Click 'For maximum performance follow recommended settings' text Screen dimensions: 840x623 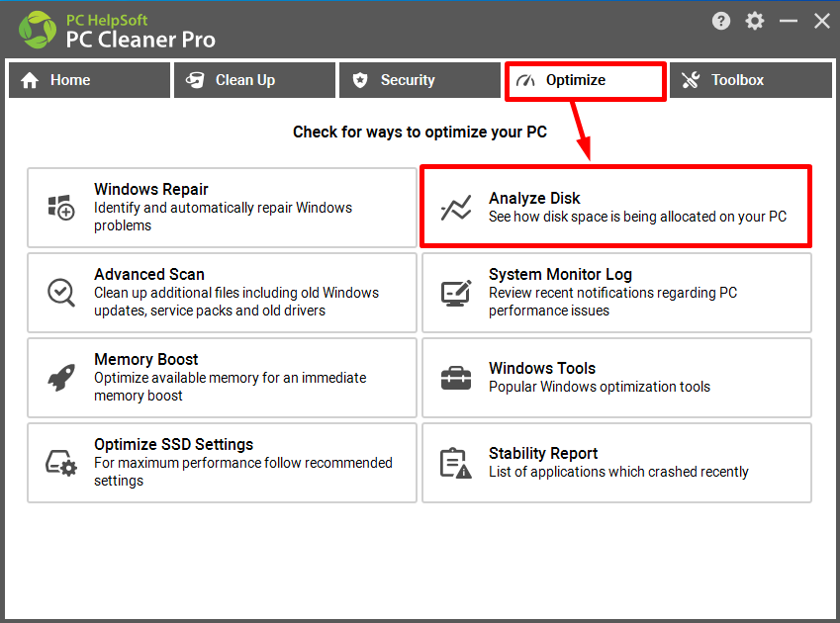(x=242, y=472)
